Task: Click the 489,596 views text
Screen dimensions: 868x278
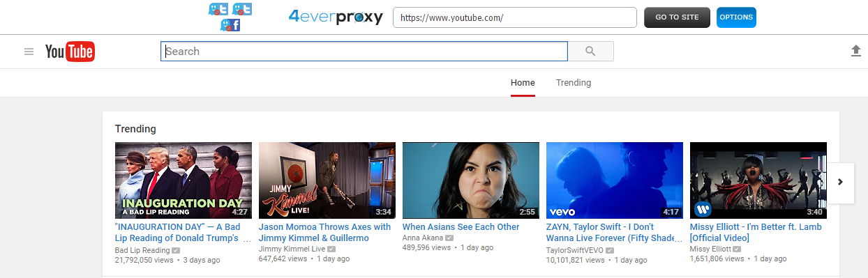Action: 426,247
